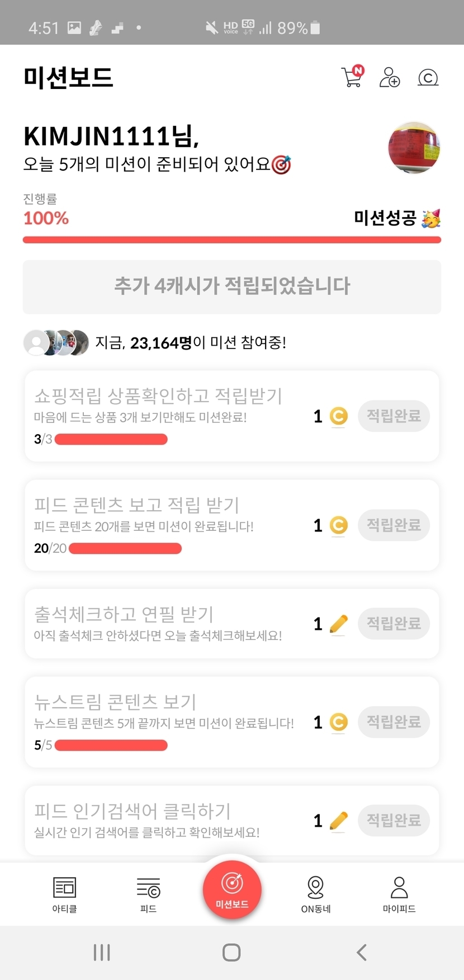The height and width of the screenshot is (980, 464).
Task: Switch to the 피드 tab
Action: 148,894
